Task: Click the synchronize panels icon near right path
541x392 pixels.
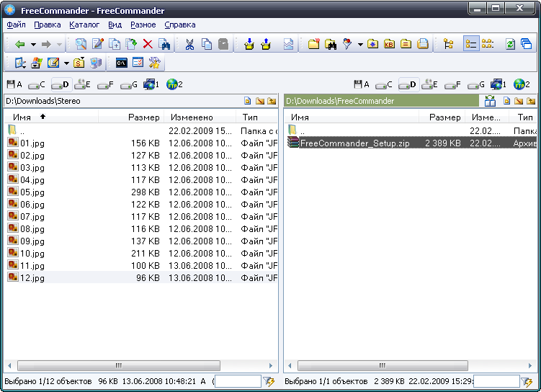Action: tap(490, 101)
